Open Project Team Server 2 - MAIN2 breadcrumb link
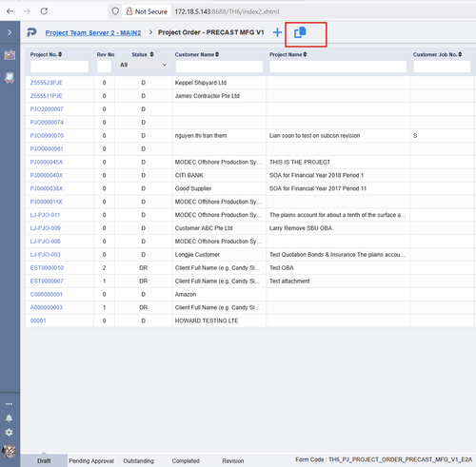This screenshot has height=467, width=476. (93, 32)
